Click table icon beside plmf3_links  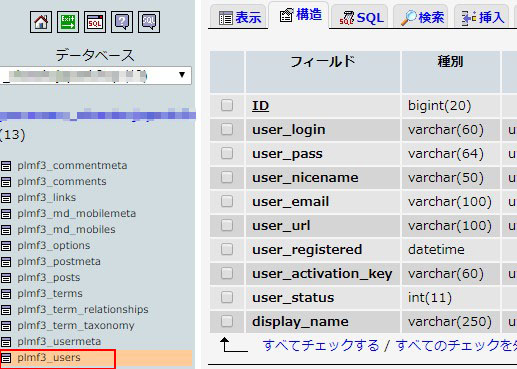coord(6,198)
